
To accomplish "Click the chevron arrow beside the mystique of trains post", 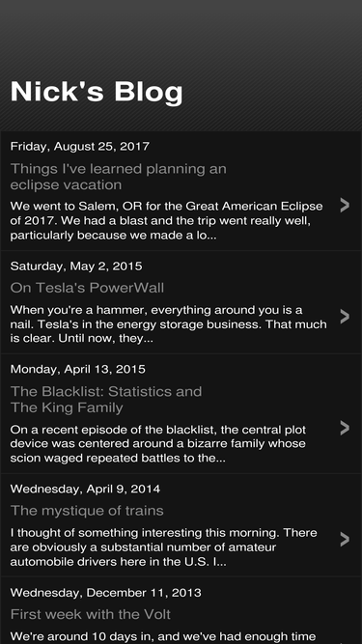I will [x=345, y=540].
